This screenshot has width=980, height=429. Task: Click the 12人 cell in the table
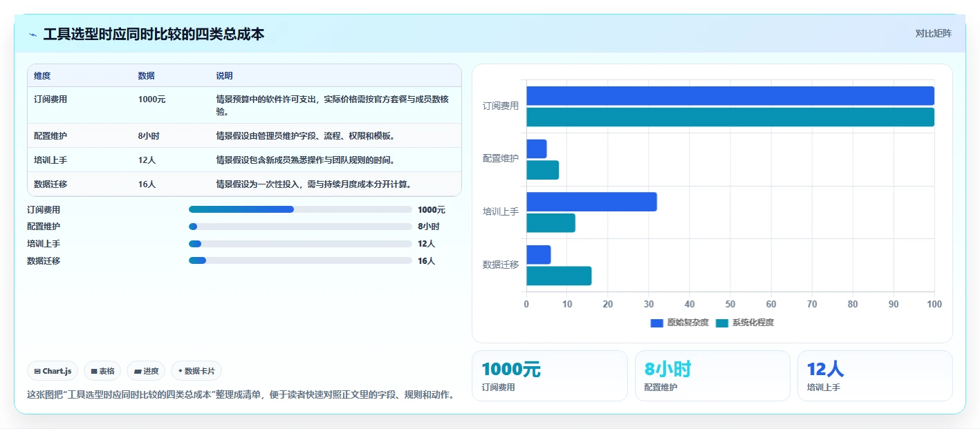[147, 160]
